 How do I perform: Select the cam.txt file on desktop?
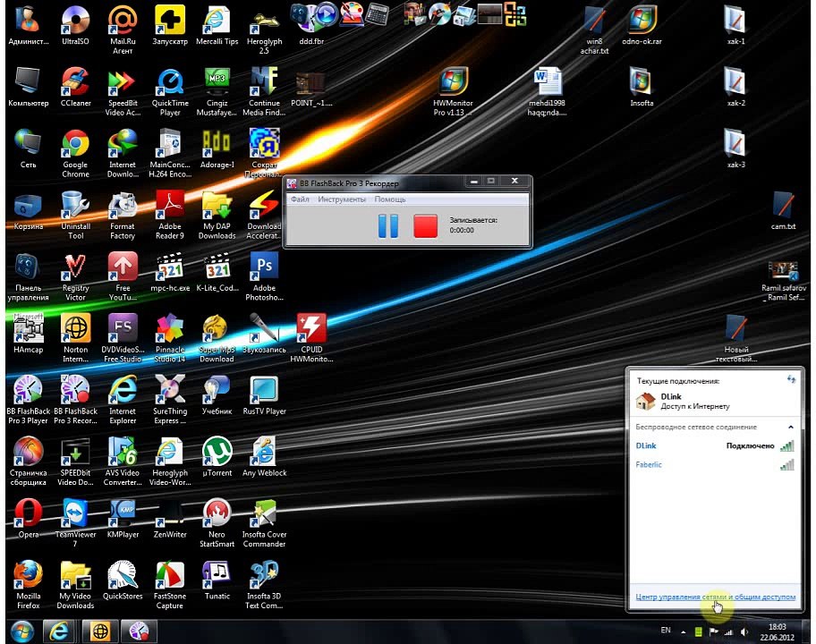(x=783, y=210)
